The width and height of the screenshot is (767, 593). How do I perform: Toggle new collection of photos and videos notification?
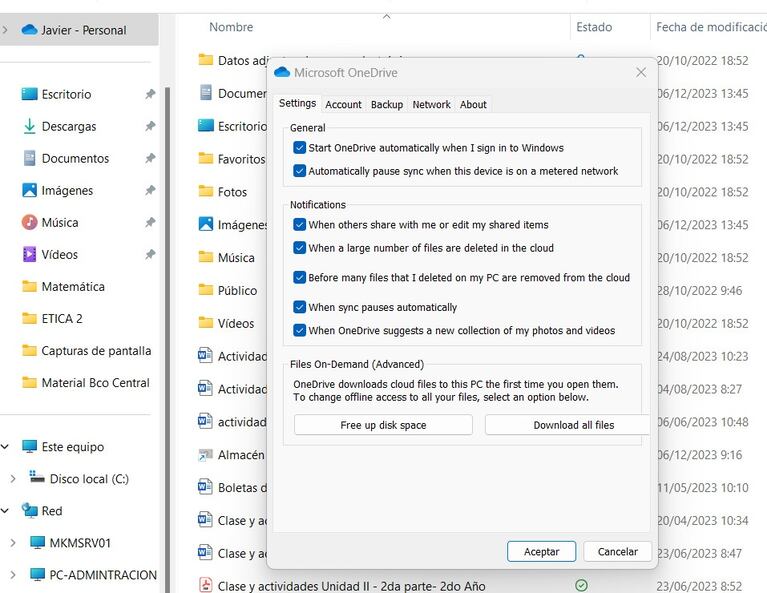[x=299, y=330]
